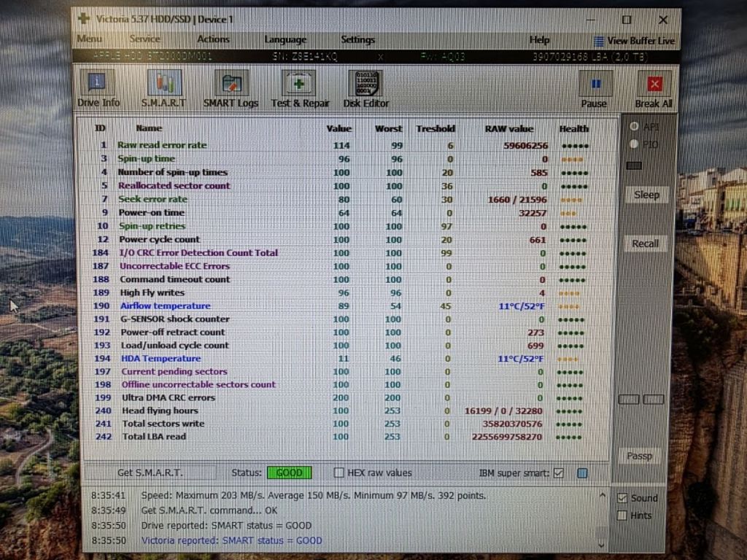Launch the Disk Editor
This screenshot has height=560, width=747.
366,88
